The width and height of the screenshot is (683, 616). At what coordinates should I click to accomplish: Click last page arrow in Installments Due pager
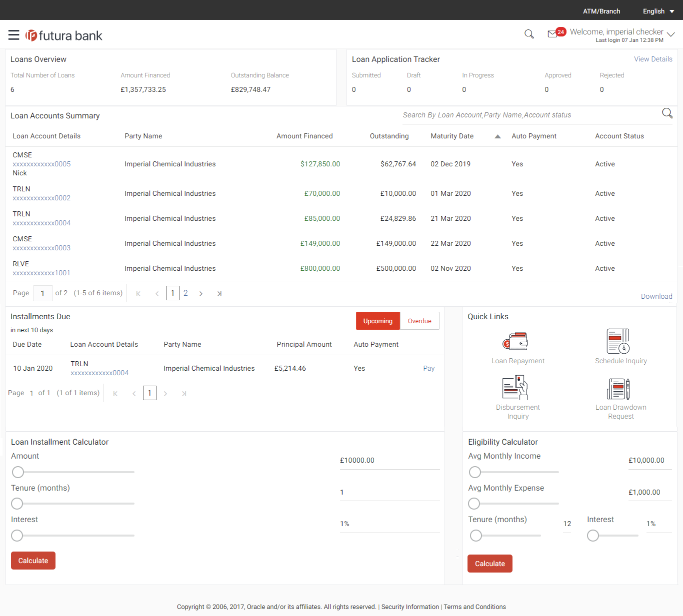pyautogui.click(x=184, y=394)
